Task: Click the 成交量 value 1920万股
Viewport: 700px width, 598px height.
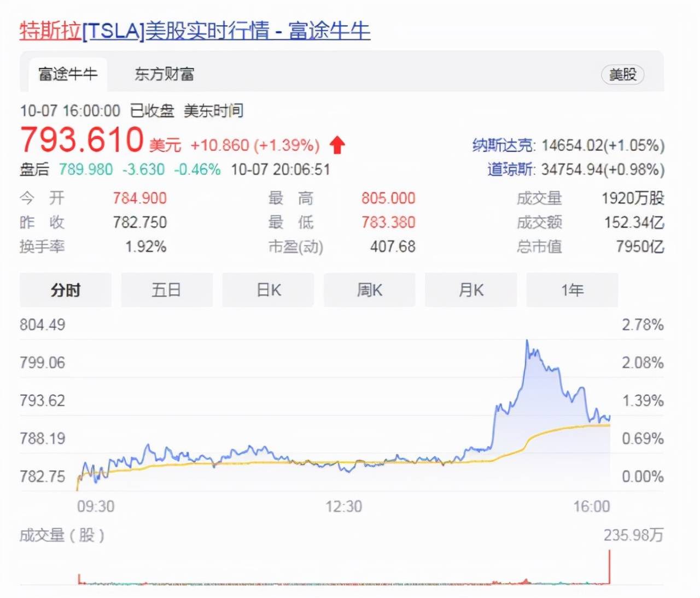Action: coord(633,198)
